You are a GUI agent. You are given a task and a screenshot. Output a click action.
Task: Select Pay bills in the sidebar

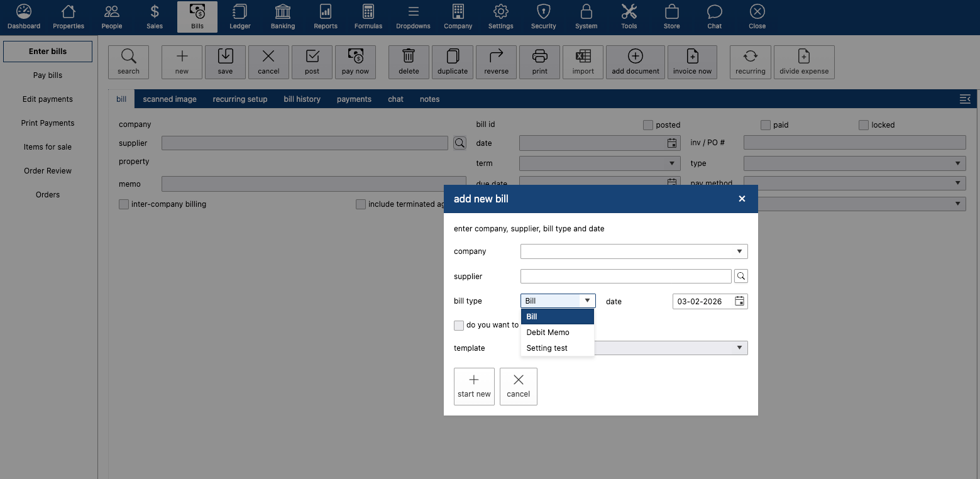(x=48, y=75)
